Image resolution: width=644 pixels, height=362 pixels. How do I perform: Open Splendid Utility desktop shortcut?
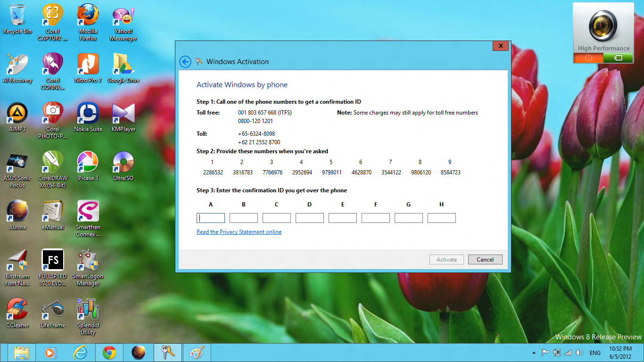click(88, 317)
